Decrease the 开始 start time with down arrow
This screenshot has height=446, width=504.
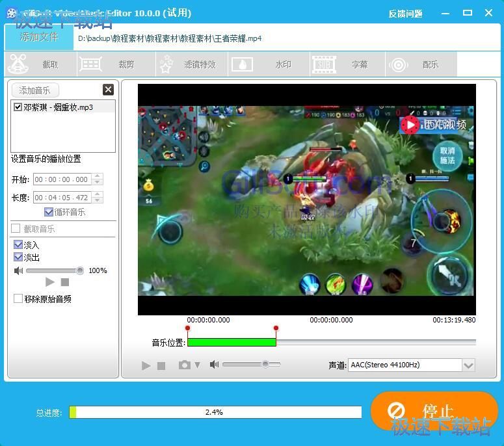click(x=98, y=182)
